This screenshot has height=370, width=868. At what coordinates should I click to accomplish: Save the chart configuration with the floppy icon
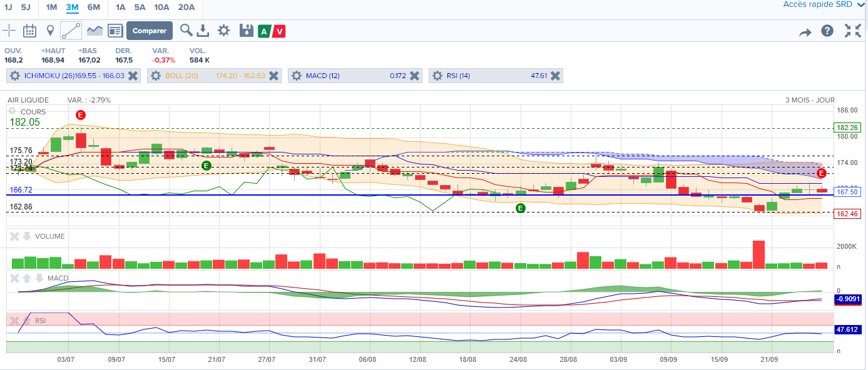point(246,30)
